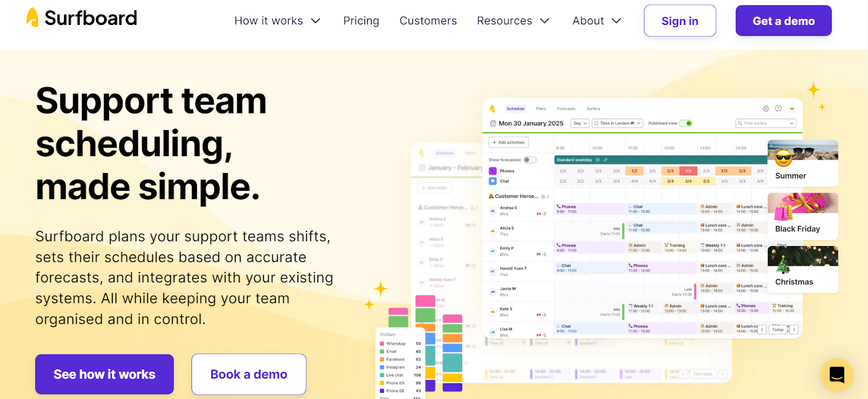
Task: Click the Today button in schedule
Action: click(778, 330)
